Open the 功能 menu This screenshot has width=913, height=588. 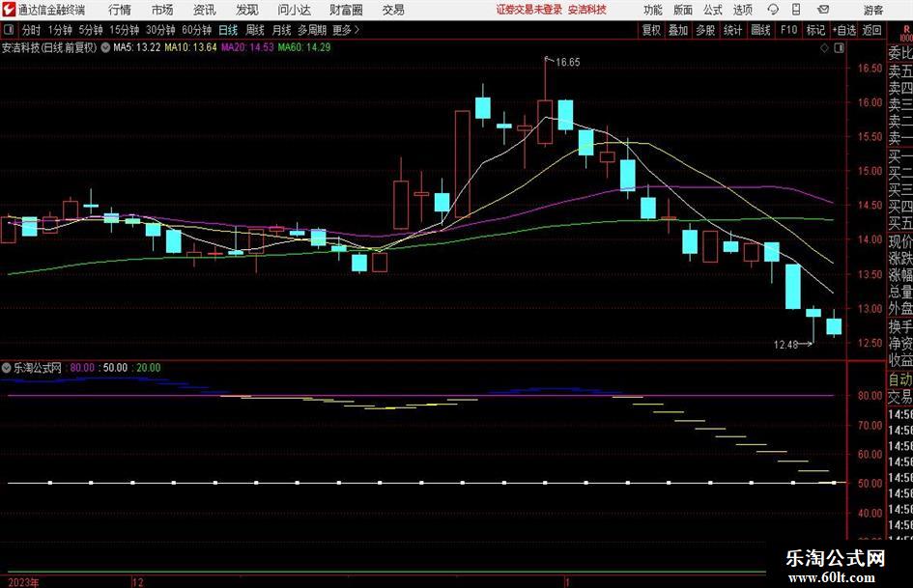click(x=653, y=10)
